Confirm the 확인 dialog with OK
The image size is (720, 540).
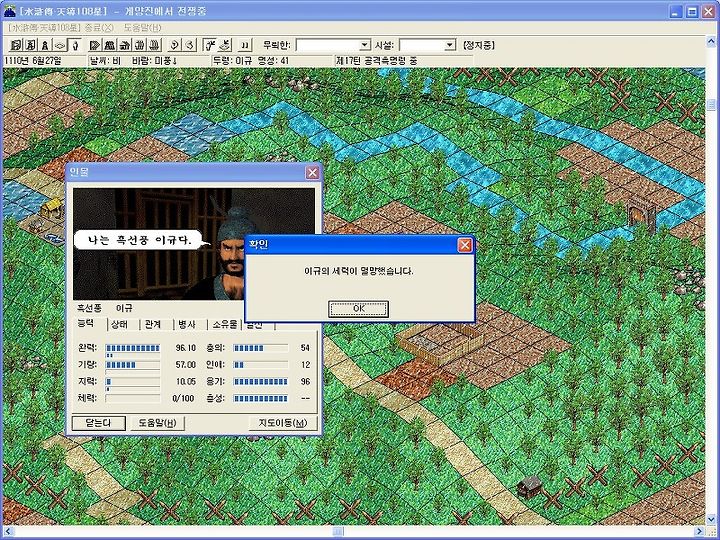359,309
